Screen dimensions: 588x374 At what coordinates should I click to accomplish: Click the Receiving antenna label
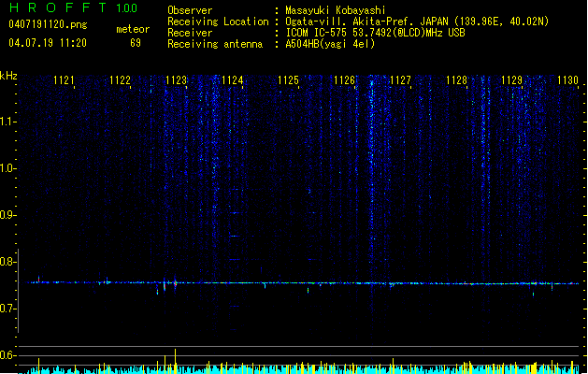pos(215,44)
